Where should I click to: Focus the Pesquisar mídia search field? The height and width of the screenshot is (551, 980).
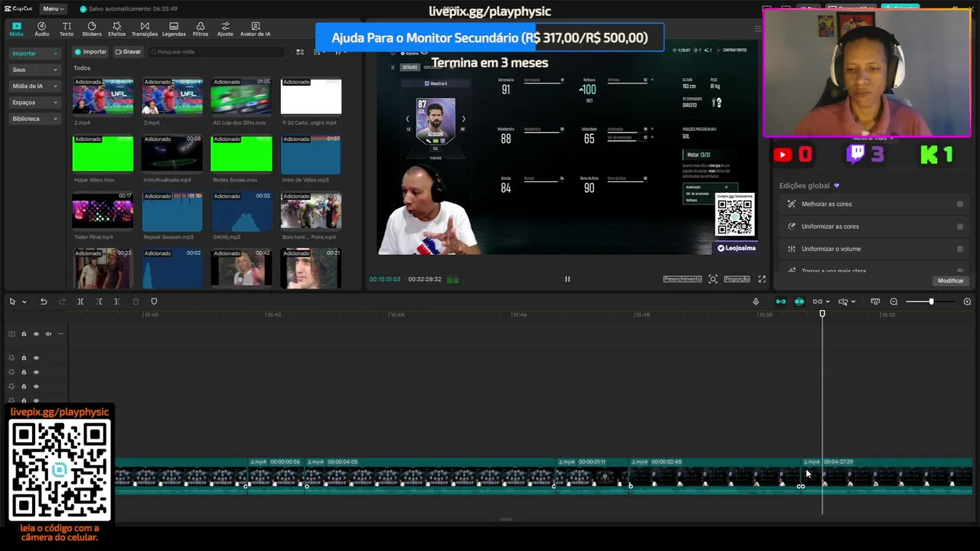click(x=216, y=52)
